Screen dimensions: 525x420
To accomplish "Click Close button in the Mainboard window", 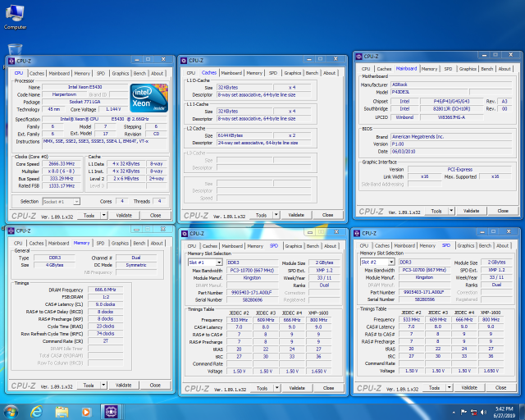I will [501, 211].
